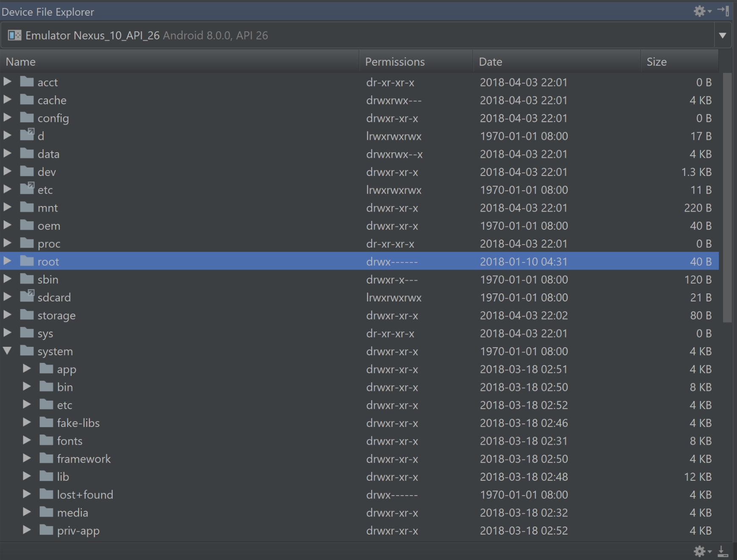Expand the storage folder
Screen dimensions: 737x560
7,315
